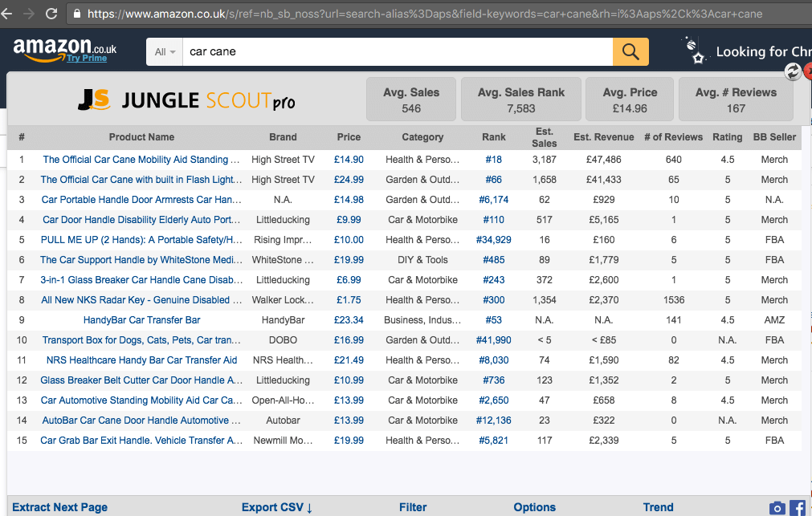This screenshot has width=812, height=516.
Task: Sort by Product Name column header
Action: [x=141, y=137]
